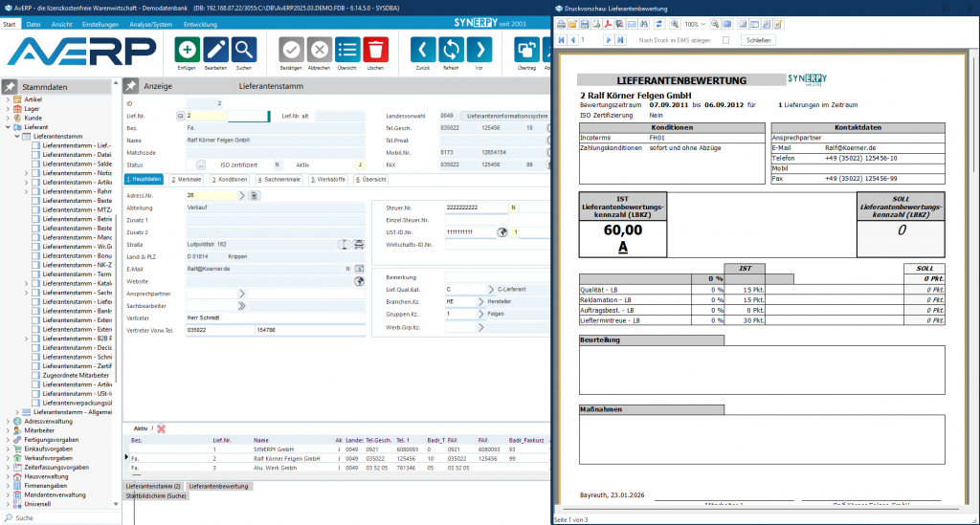
Task: Click the green Einfügen plus icon
Action: pyautogui.click(x=189, y=50)
